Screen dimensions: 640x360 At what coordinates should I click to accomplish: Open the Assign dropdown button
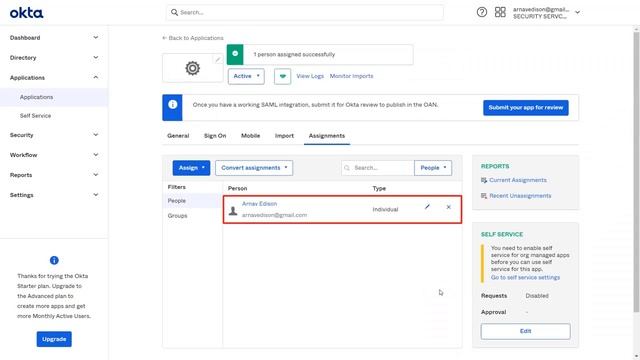[191, 168]
